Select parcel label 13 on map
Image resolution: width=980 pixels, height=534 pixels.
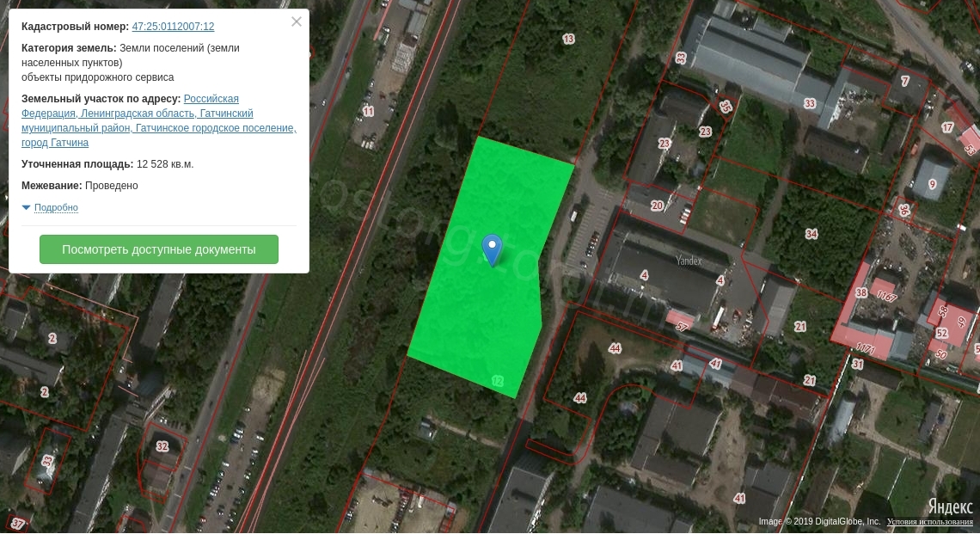(x=568, y=39)
